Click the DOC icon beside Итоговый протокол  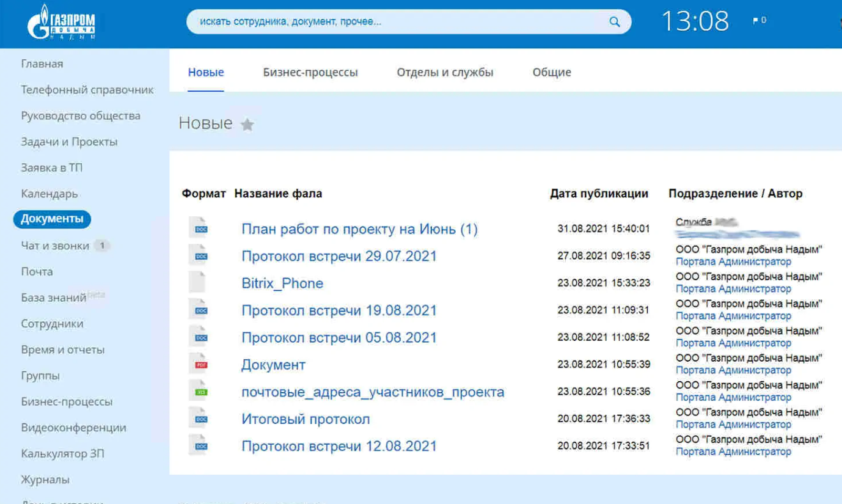(x=199, y=418)
